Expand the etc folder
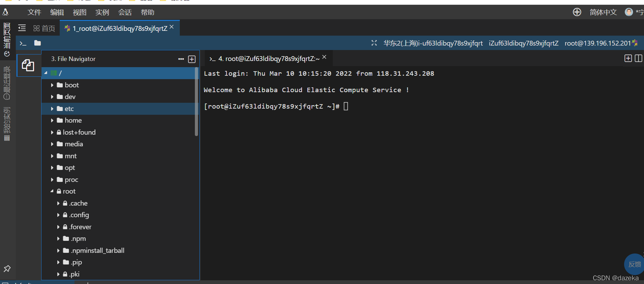The height and width of the screenshot is (284, 644). tap(52, 109)
